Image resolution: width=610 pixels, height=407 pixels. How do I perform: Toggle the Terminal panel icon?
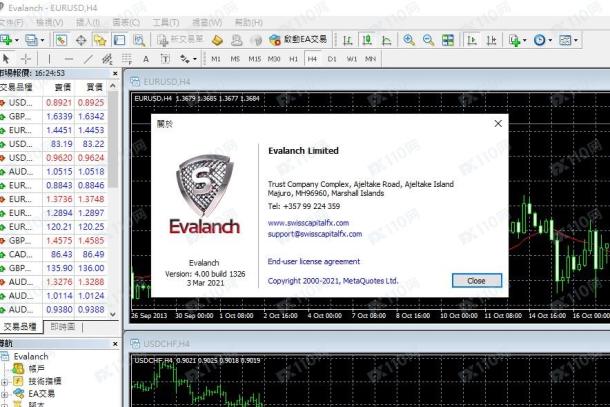point(119,40)
